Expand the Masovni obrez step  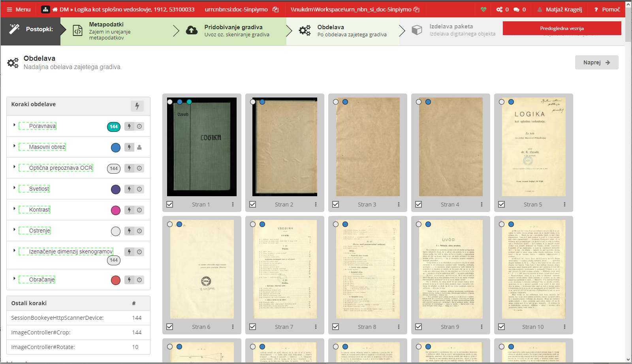coord(14,146)
